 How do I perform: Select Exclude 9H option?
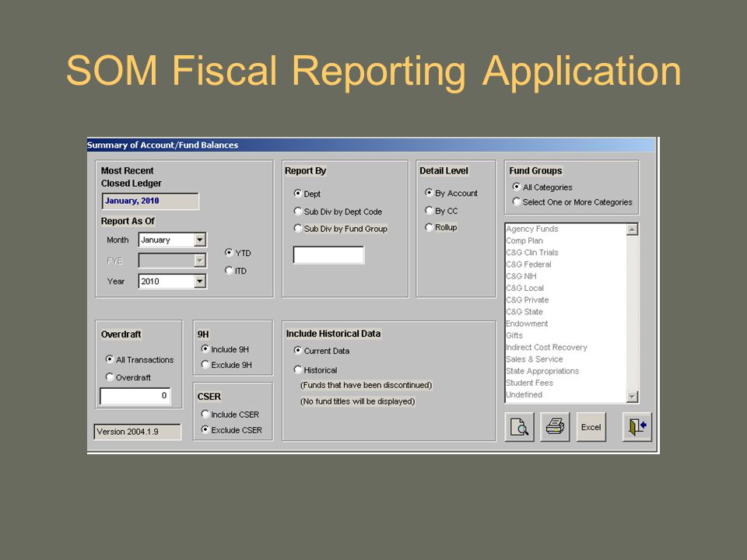tap(205, 364)
